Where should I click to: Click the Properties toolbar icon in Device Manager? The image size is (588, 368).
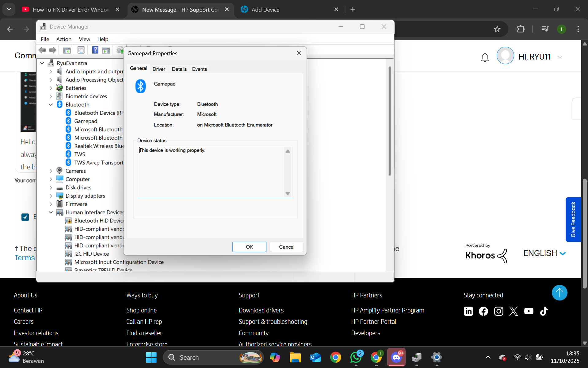(x=81, y=50)
